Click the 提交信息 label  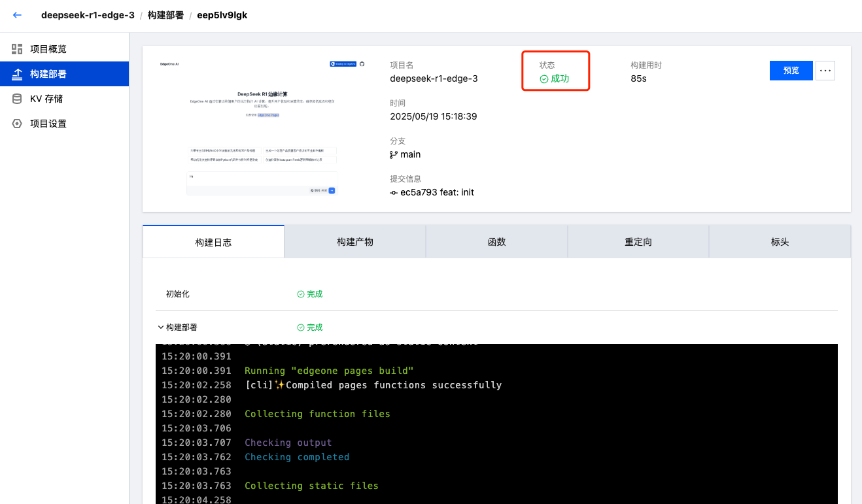405,179
